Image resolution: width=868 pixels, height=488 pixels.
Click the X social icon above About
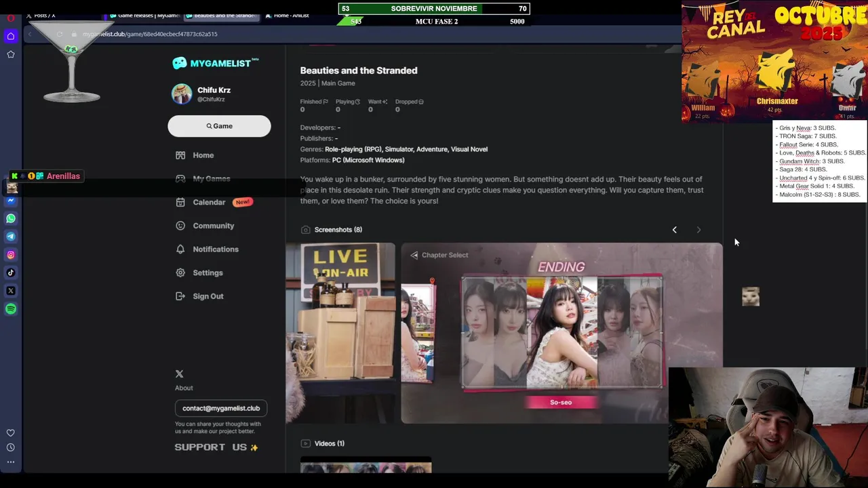(179, 374)
